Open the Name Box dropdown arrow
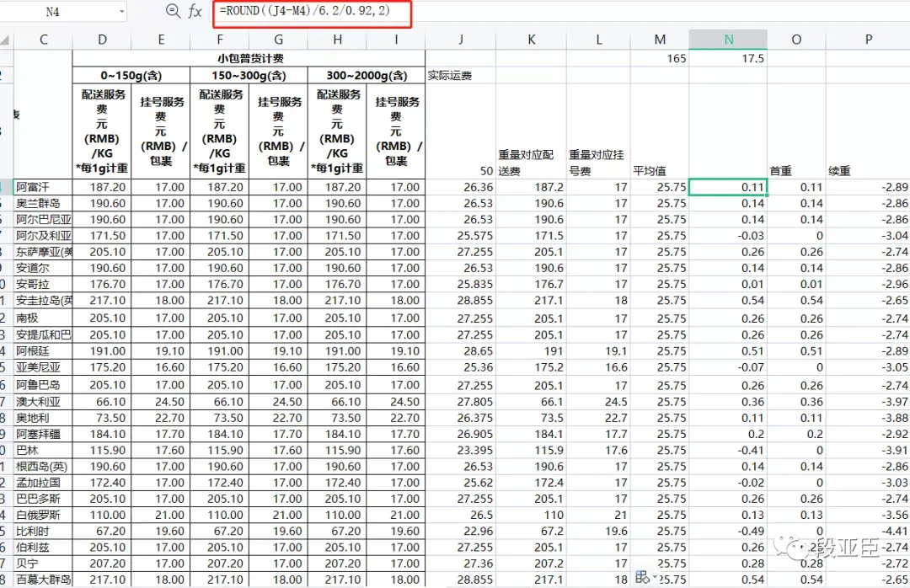This screenshot has height=588, width=910. point(122,12)
